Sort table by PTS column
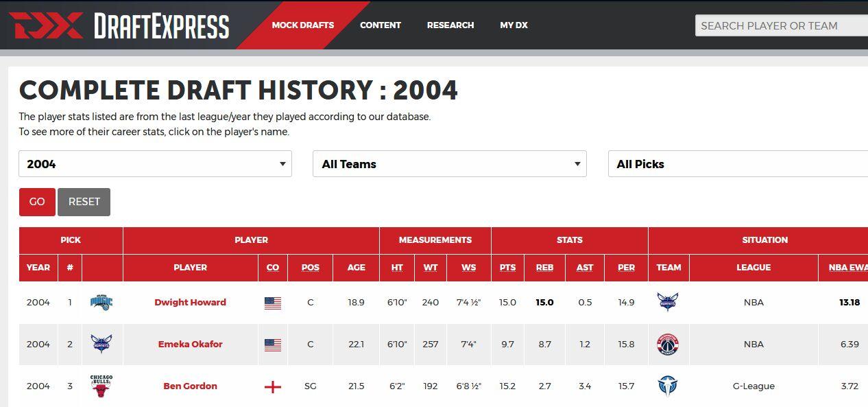 click(507, 268)
